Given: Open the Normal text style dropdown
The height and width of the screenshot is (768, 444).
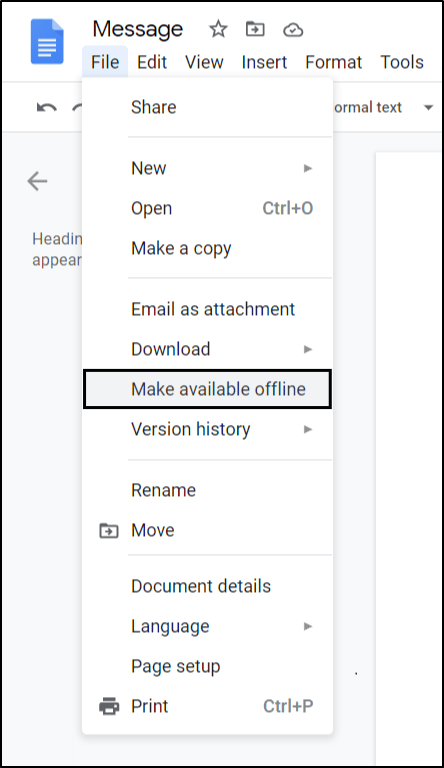Looking at the screenshot, I should 383,107.
